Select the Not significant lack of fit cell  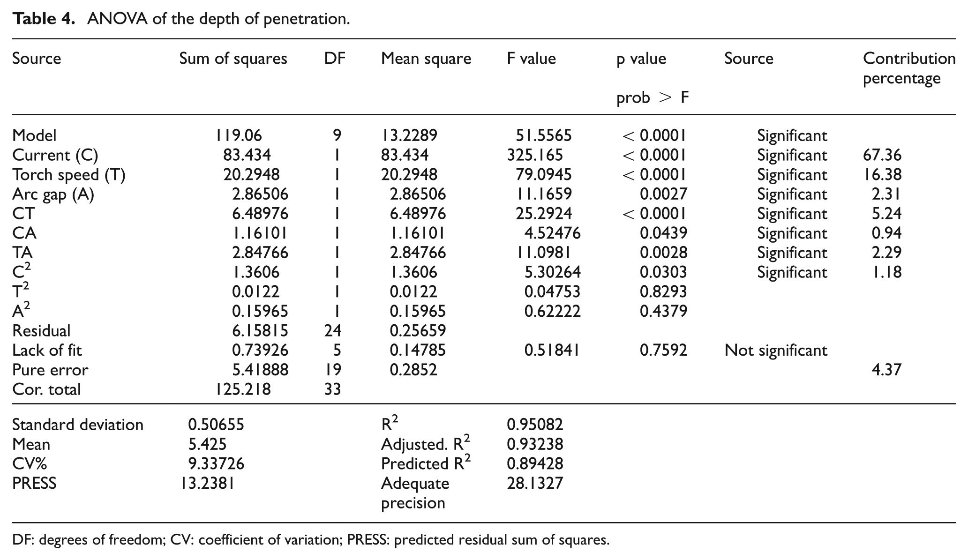tap(776, 351)
